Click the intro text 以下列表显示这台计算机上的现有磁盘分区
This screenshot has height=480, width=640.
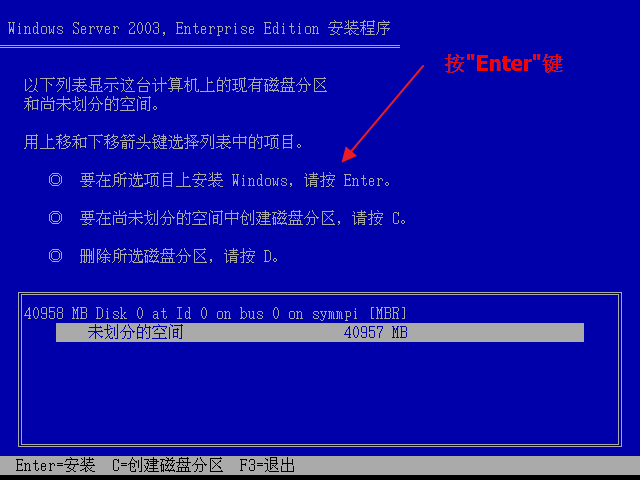(176, 85)
